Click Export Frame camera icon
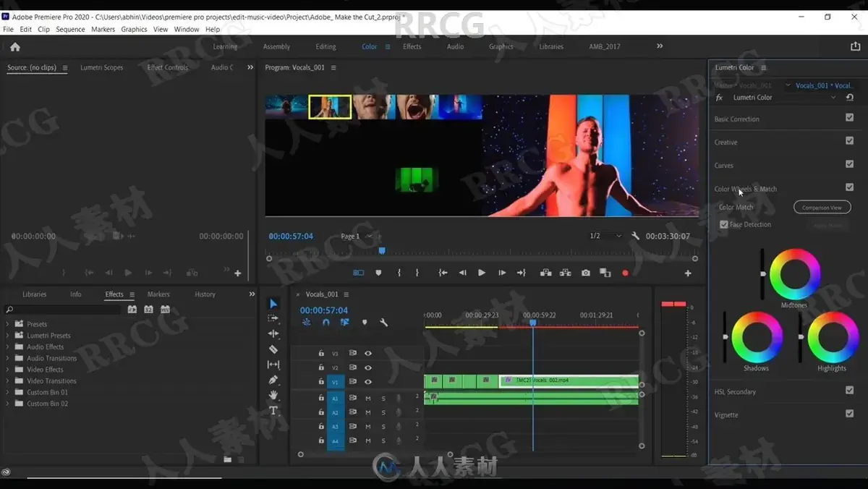868x489 pixels. pyautogui.click(x=585, y=273)
